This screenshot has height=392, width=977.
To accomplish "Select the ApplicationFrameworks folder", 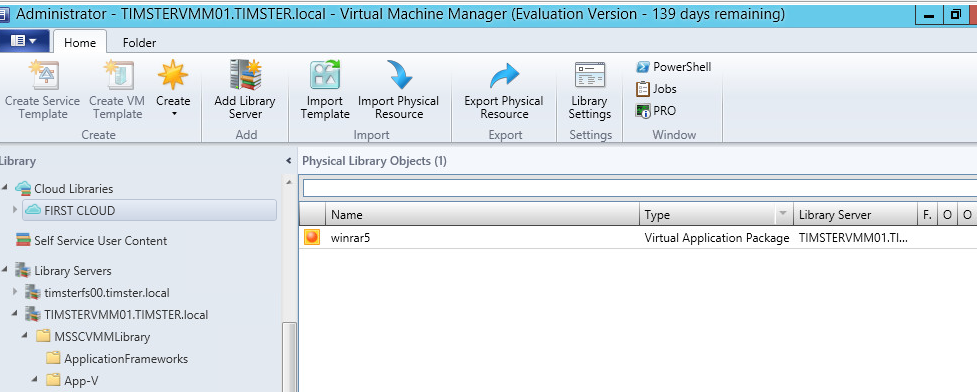I will pyautogui.click(x=126, y=359).
